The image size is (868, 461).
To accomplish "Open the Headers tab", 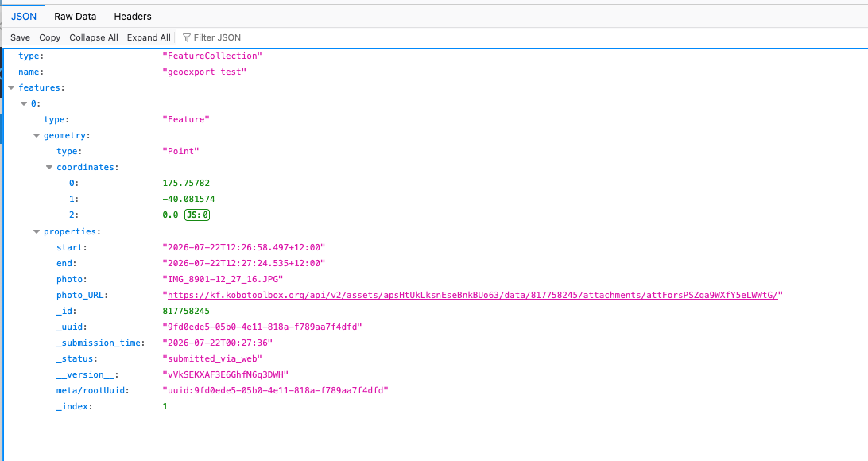I will (133, 17).
